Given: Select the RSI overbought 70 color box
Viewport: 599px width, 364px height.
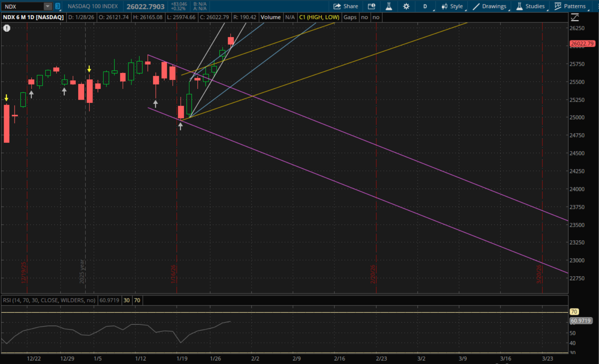Looking at the screenshot, I should [x=137, y=300].
